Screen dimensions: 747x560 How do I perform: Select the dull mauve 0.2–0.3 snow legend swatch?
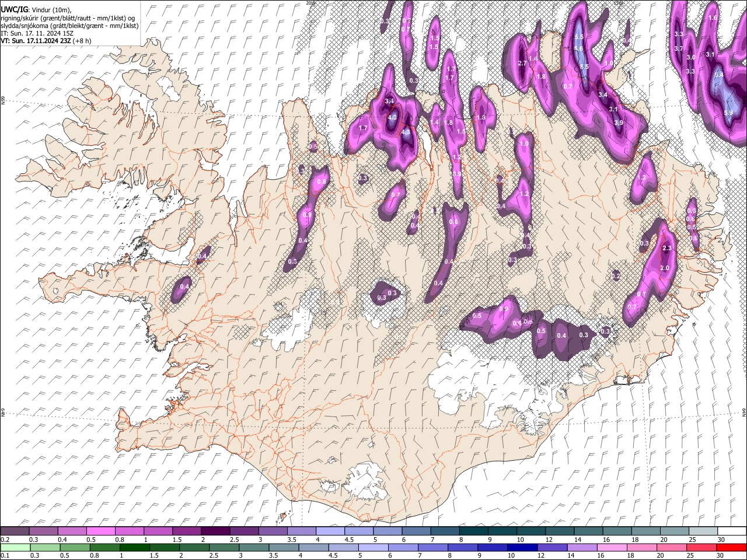coord(15,531)
